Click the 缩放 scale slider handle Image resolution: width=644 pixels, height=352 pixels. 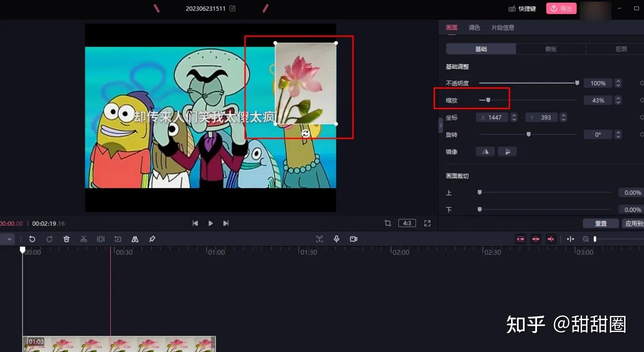click(488, 100)
